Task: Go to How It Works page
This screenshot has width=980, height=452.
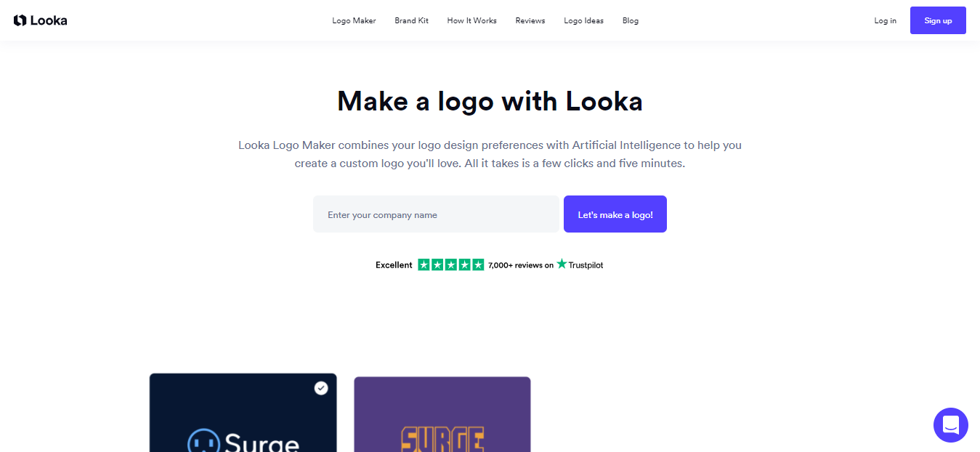Action: [472, 20]
